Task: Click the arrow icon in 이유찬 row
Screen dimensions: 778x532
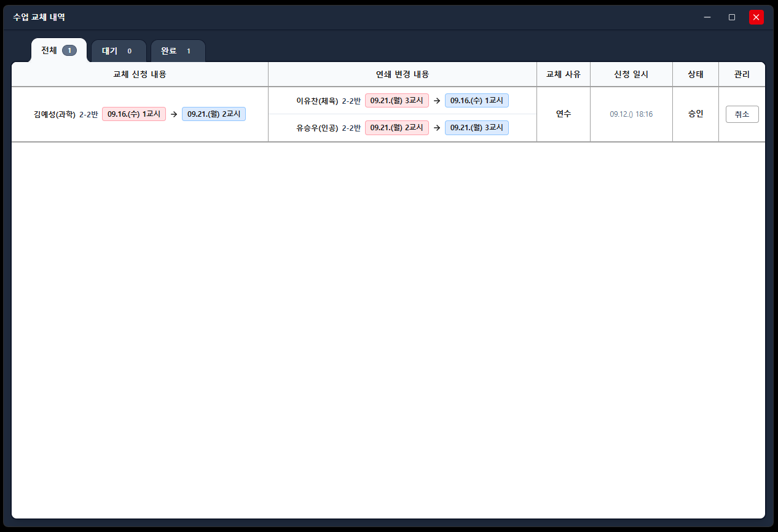Action: pos(437,101)
